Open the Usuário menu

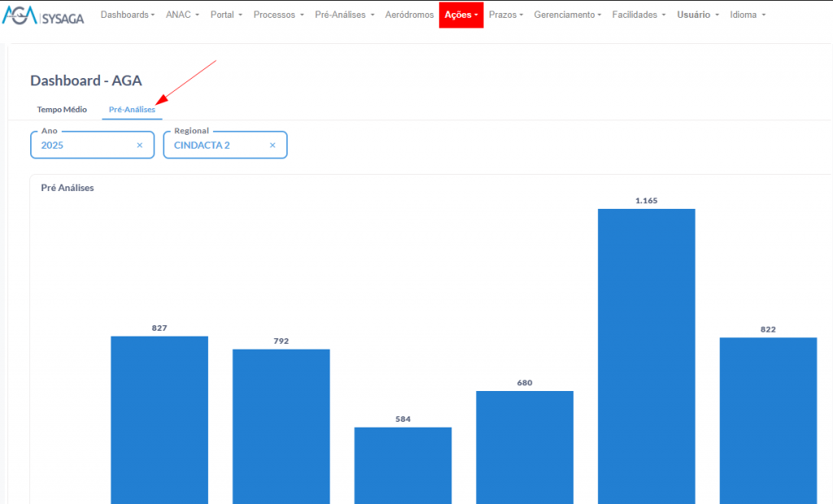click(698, 15)
